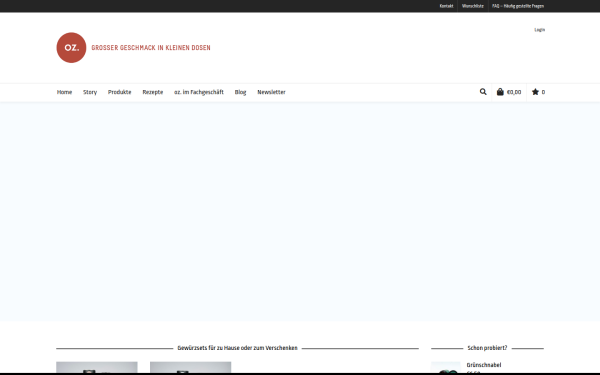The width and height of the screenshot is (600, 375).
Task: Open the wishlist star icon
Action: click(x=535, y=92)
